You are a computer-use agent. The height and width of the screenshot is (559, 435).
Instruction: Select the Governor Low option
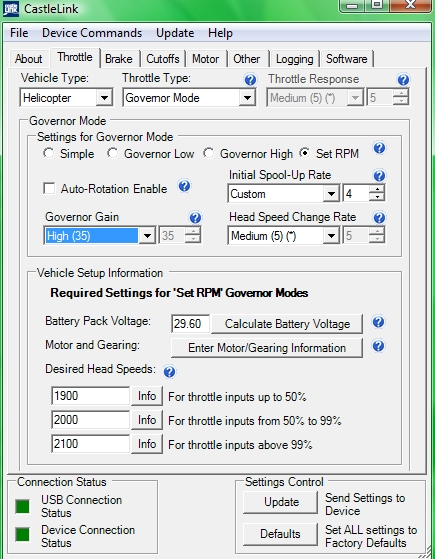(113, 153)
